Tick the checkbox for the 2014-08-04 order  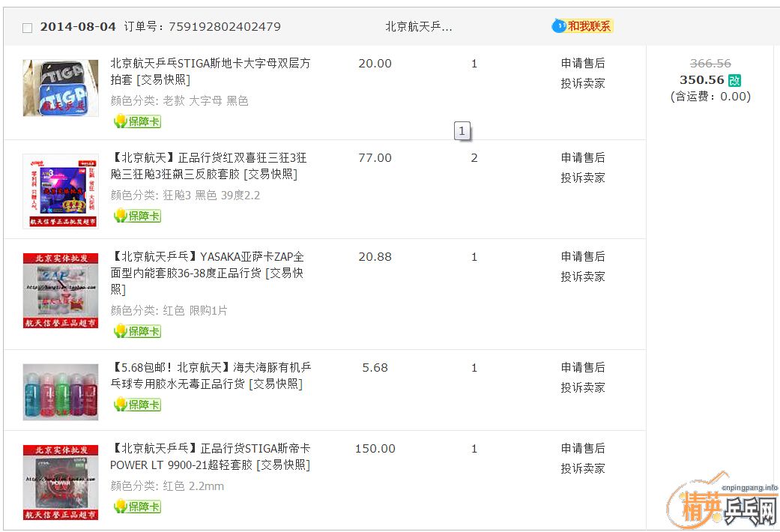[28, 28]
